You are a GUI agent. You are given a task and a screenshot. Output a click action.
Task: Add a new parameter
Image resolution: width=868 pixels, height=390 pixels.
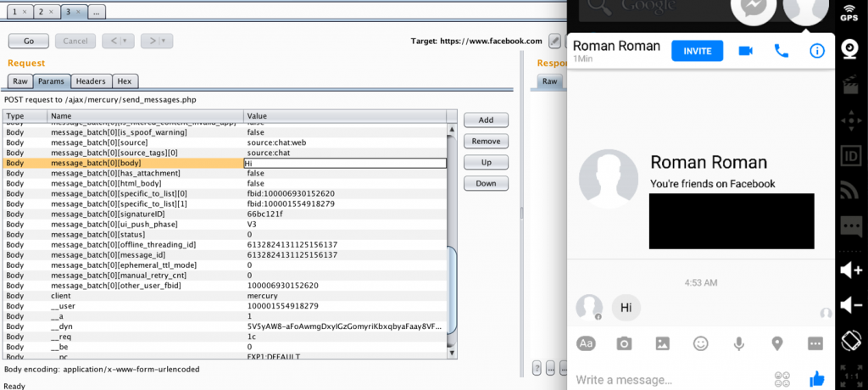click(486, 120)
